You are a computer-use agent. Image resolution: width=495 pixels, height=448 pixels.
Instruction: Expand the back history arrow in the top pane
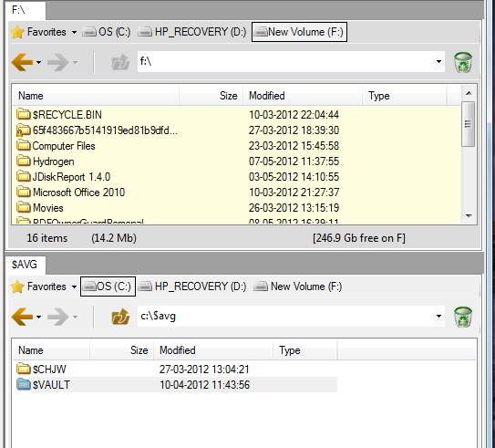click(x=38, y=63)
